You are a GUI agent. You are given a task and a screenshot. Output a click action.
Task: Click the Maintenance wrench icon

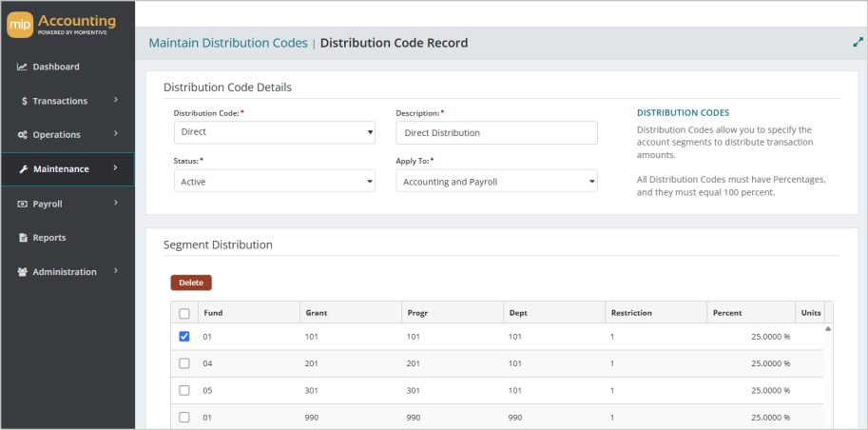tap(23, 169)
